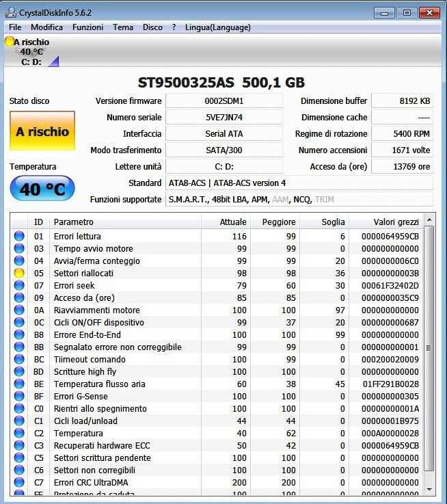
Task: Click the blue icon beside Temperatura flusso aria
Action: pyautogui.click(x=19, y=384)
